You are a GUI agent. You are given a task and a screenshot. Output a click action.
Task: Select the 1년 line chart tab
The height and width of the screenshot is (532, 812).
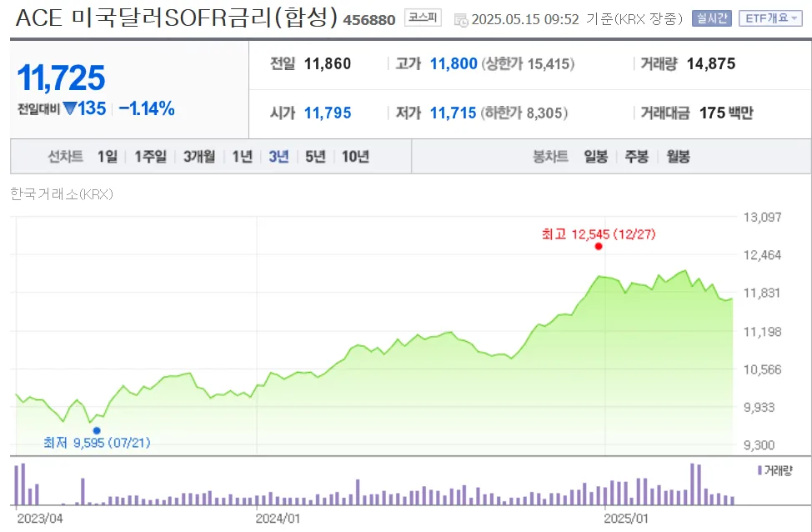click(x=242, y=157)
